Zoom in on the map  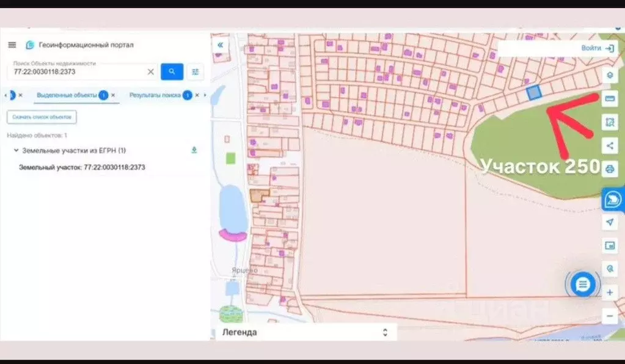(609, 293)
